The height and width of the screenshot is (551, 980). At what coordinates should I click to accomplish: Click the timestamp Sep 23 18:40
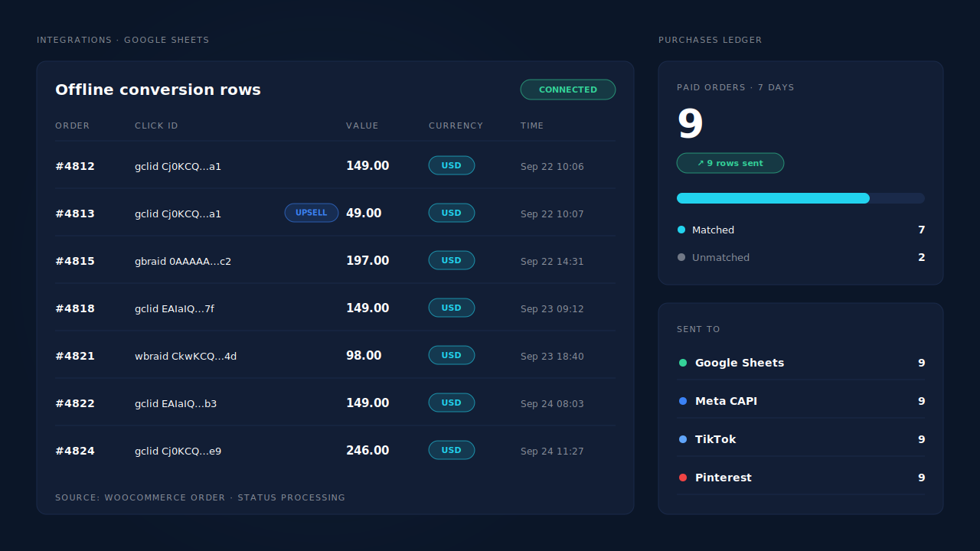552,356
